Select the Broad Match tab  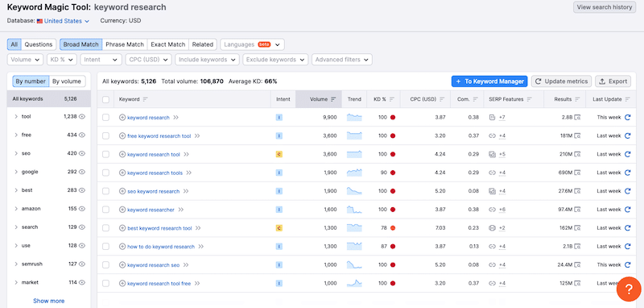81,44
